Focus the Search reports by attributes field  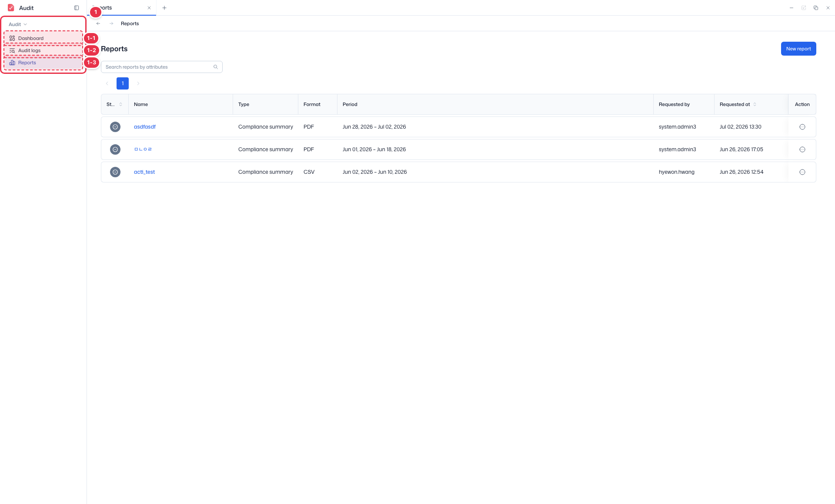pos(161,67)
